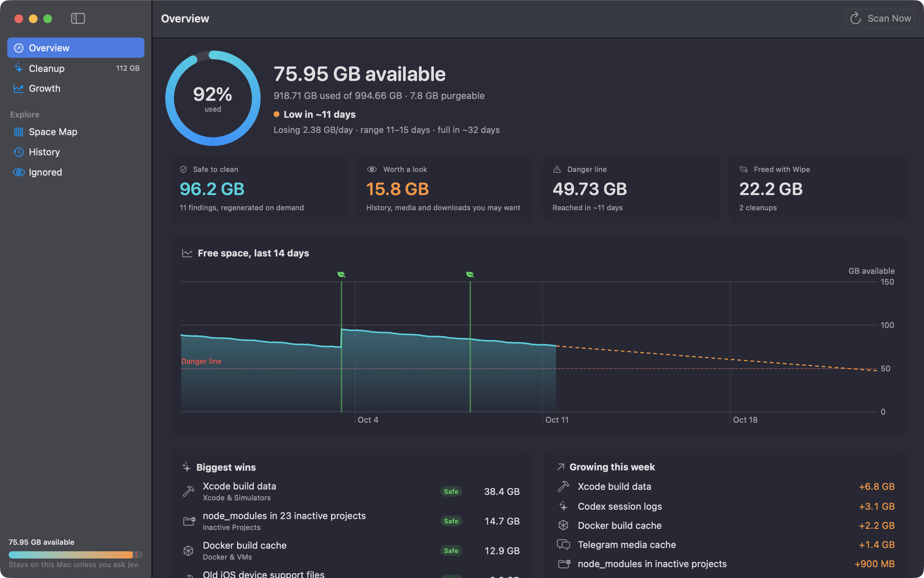Open the Freed with Wipe card

tap(818, 189)
